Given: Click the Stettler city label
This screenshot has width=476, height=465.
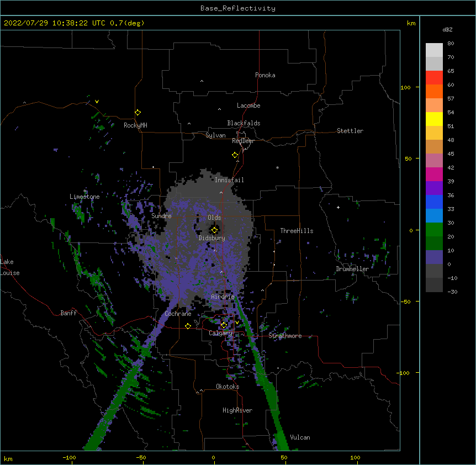Looking at the screenshot, I should pyautogui.click(x=350, y=131).
